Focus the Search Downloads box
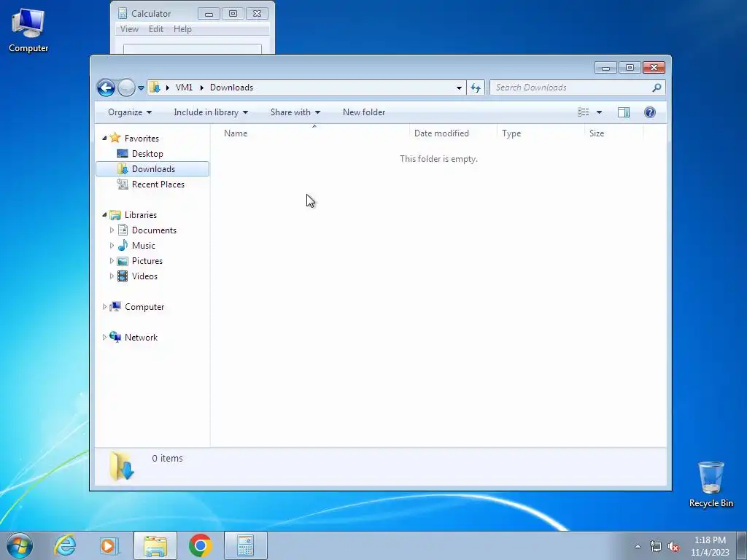 [572, 87]
